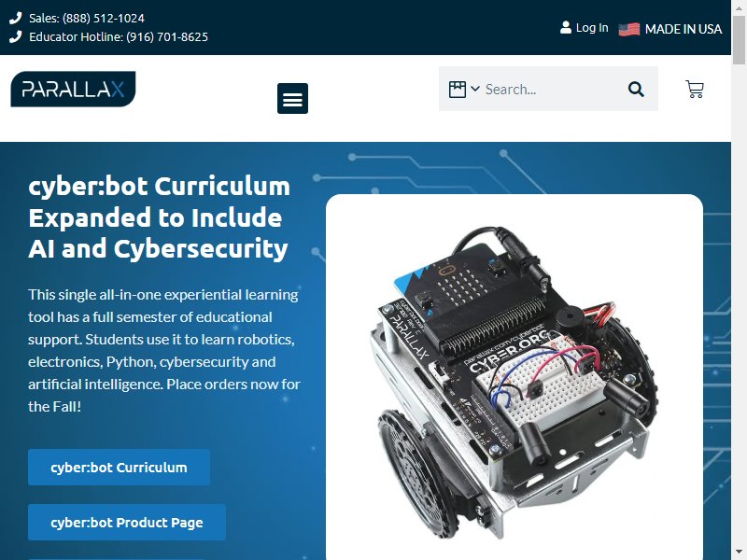Open the hamburger navigation menu
This screenshot has height=560, width=747.
point(292,99)
